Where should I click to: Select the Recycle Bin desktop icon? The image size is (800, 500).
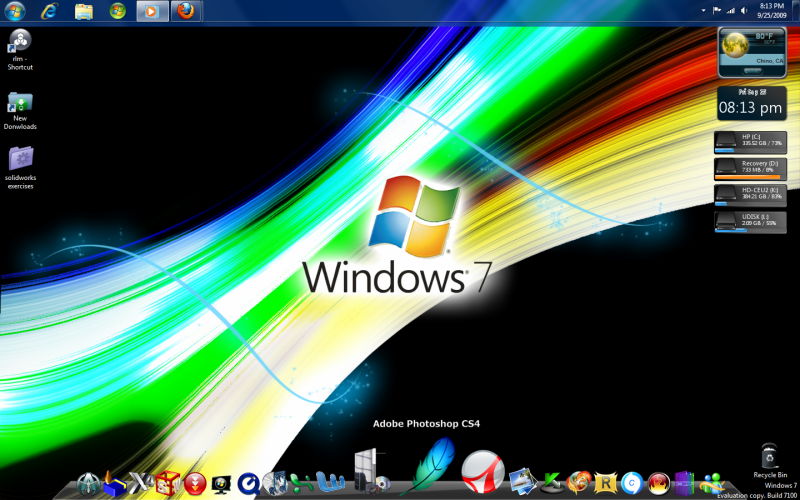(770, 461)
